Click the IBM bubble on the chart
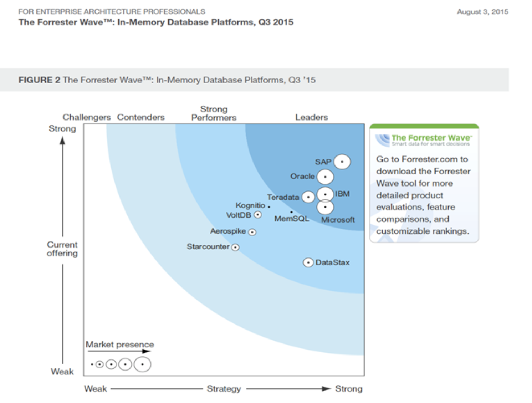532x403 pixels. 325,194
